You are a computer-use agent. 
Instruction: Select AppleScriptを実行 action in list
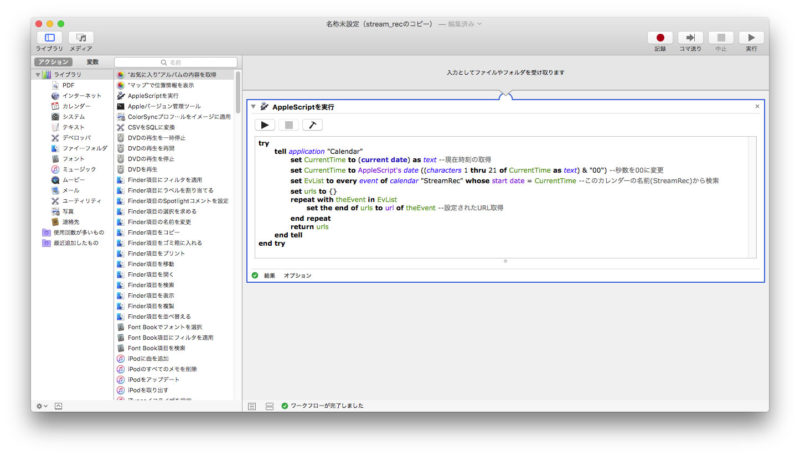coord(148,96)
